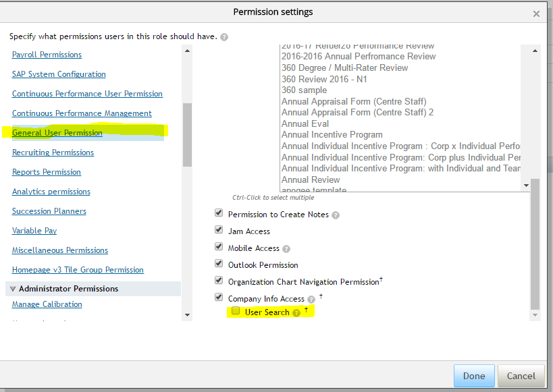
Task: Select Annual Appraisal Form (Centre Staff) template
Action: coord(354,101)
